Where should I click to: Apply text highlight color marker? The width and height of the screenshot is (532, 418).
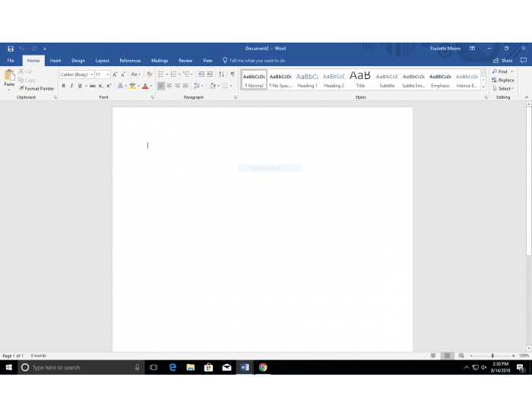132,86
